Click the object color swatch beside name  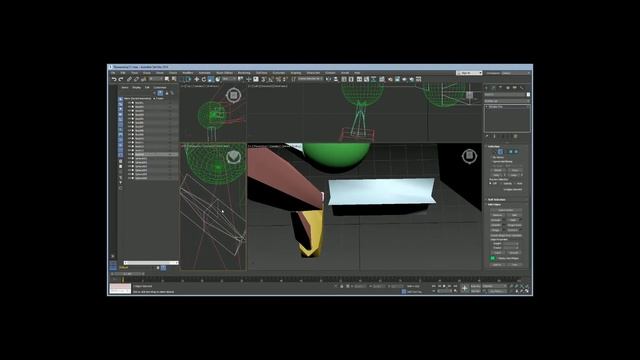pyautogui.click(x=529, y=94)
